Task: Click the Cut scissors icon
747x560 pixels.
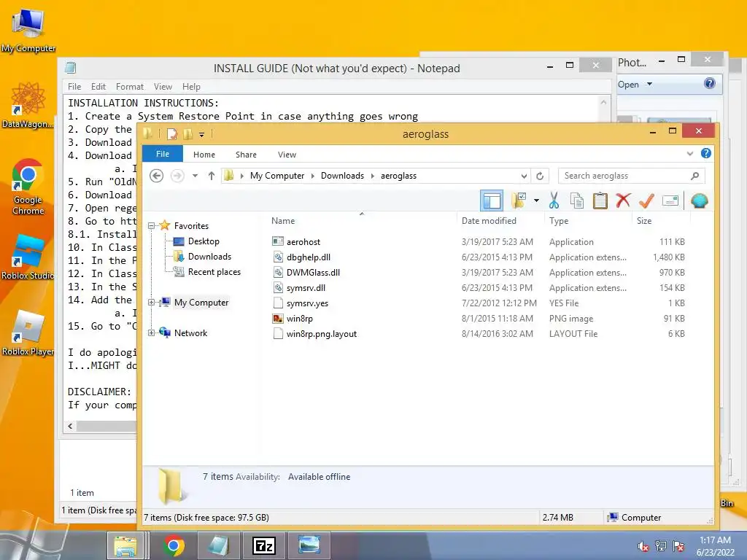Action: 554,201
